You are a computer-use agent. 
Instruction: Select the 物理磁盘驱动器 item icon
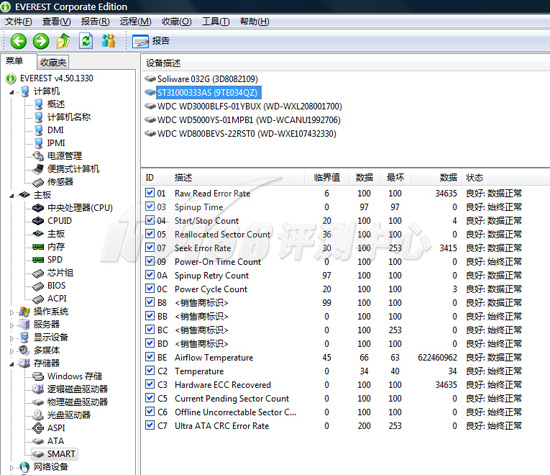[x=38, y=402]
